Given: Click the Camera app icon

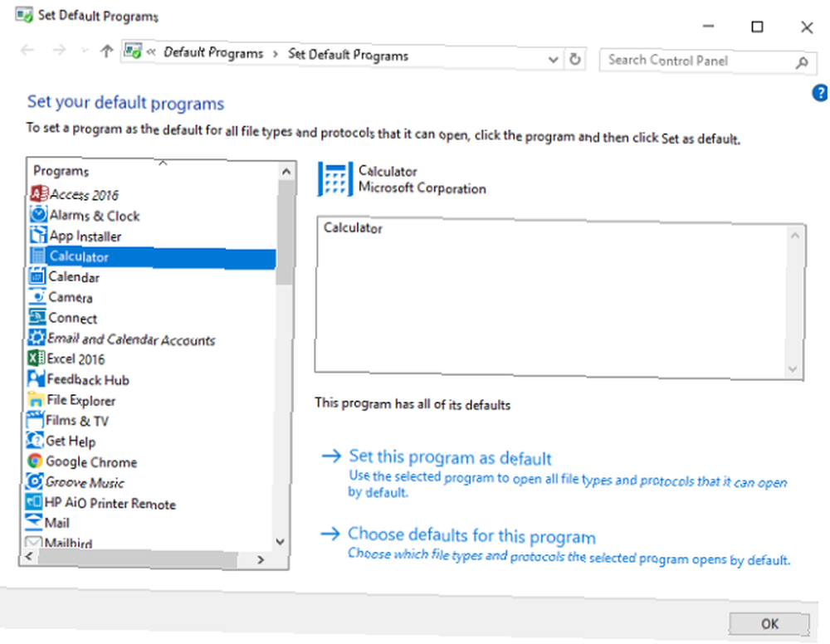Looking at the screenshot, I should (37, 296).
